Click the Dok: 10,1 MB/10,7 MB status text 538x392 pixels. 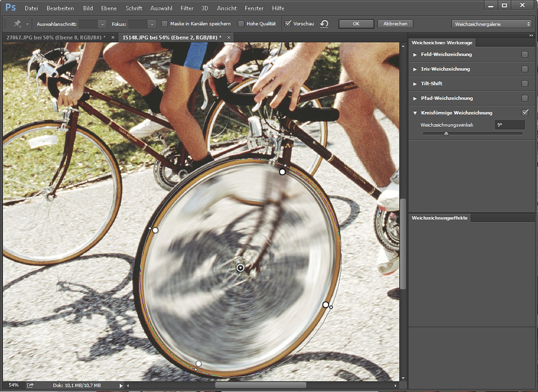point(77,385)
